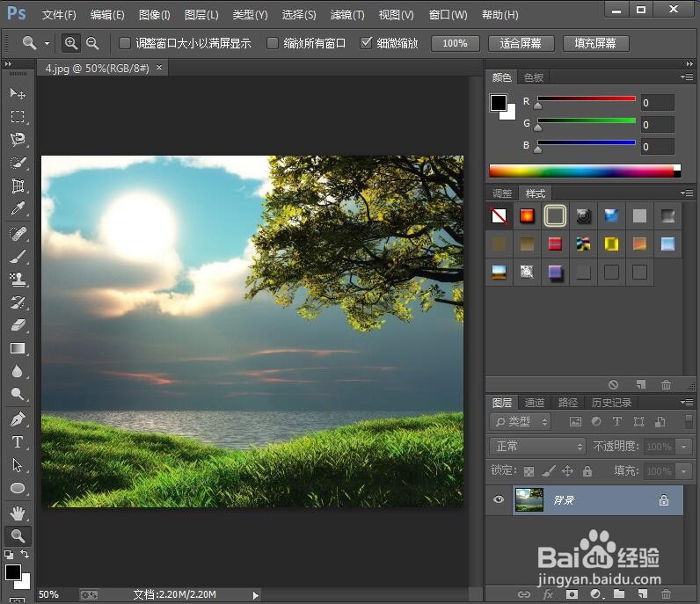Close the 4.jpg document tab
The image size is (700, 604).
[x=159, y=68]
